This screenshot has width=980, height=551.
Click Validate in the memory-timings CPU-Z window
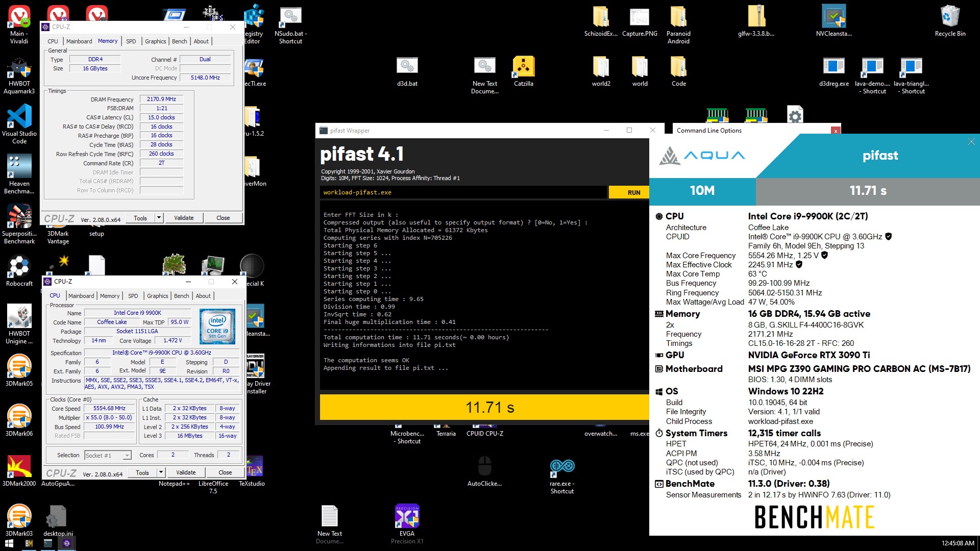point(184,218)
